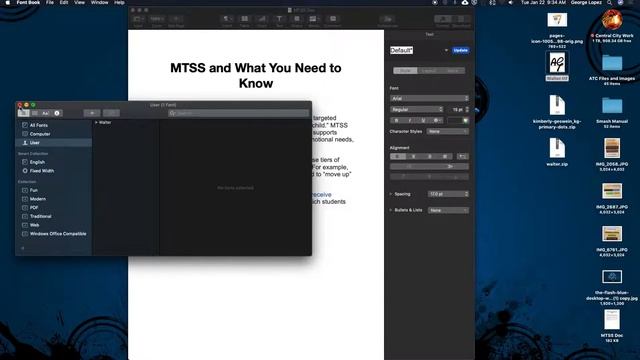
Task: Open the Regular typeface dropdown
Action: 416,109
